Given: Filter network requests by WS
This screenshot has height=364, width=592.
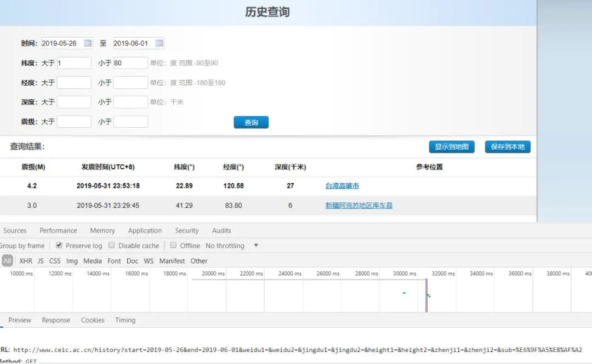Looking at the screenshot, I should 149,261.
